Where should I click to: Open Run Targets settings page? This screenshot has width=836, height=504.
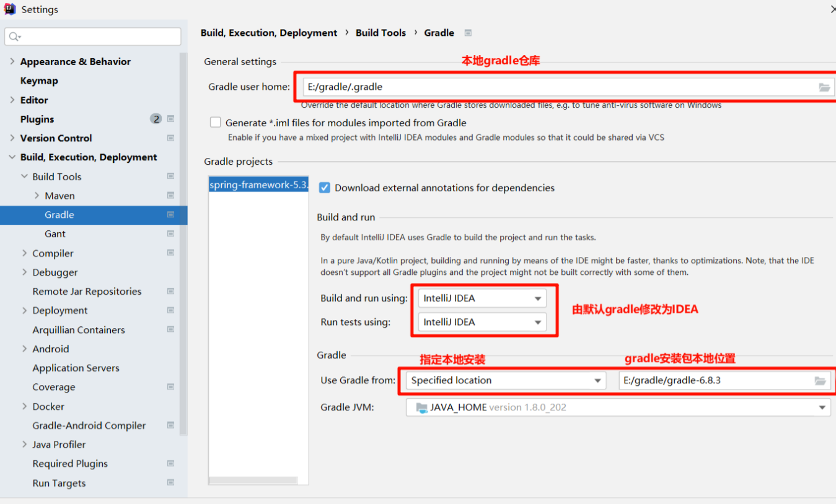point(59,483)
